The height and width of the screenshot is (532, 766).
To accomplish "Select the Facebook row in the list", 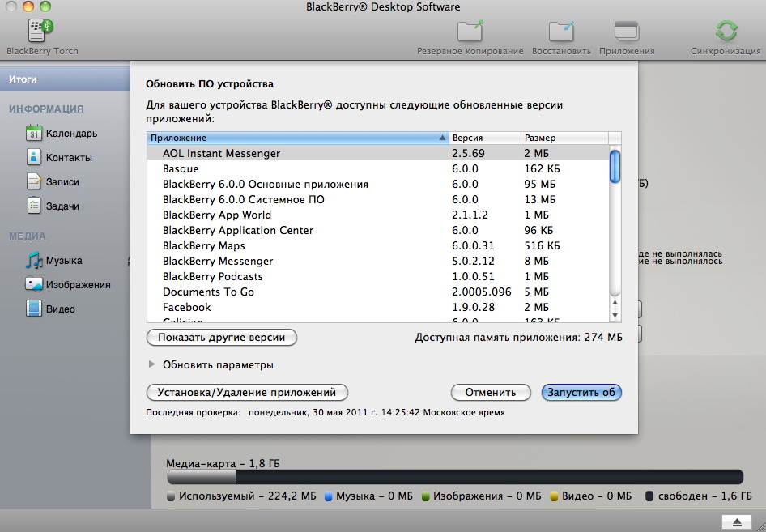I will [x=378, y=307].
